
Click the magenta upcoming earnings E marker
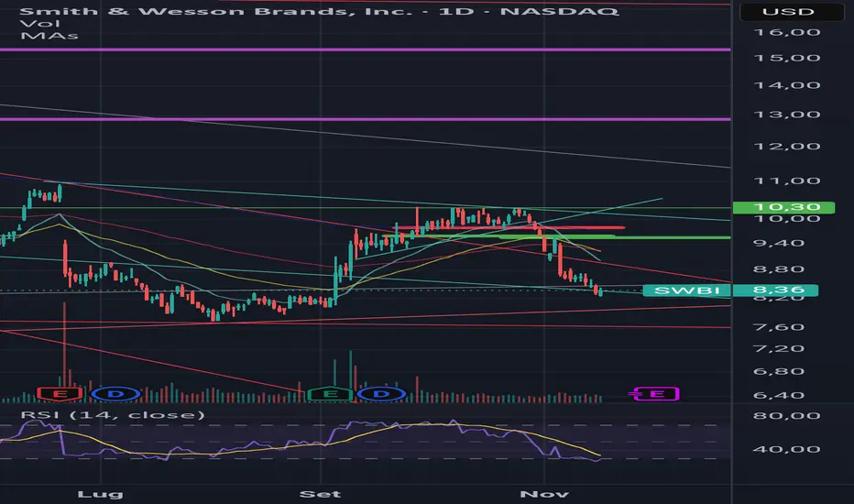pos(656,393)
